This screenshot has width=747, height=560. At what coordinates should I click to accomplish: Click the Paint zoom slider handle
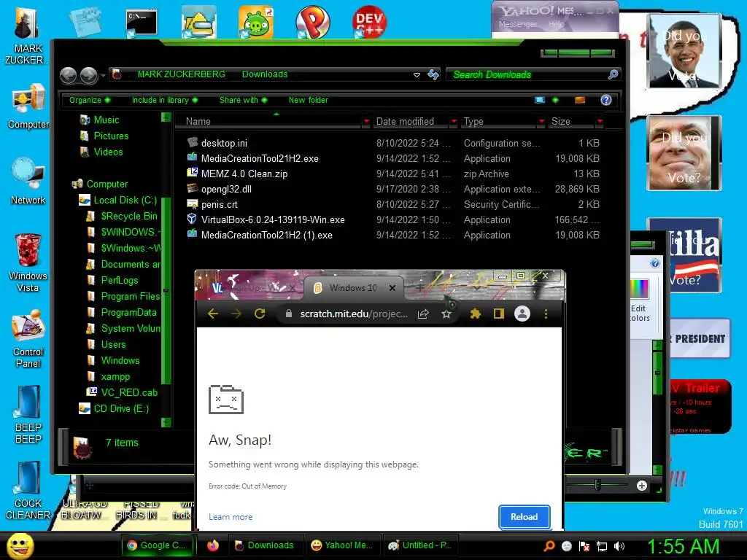tap(598, 485)
